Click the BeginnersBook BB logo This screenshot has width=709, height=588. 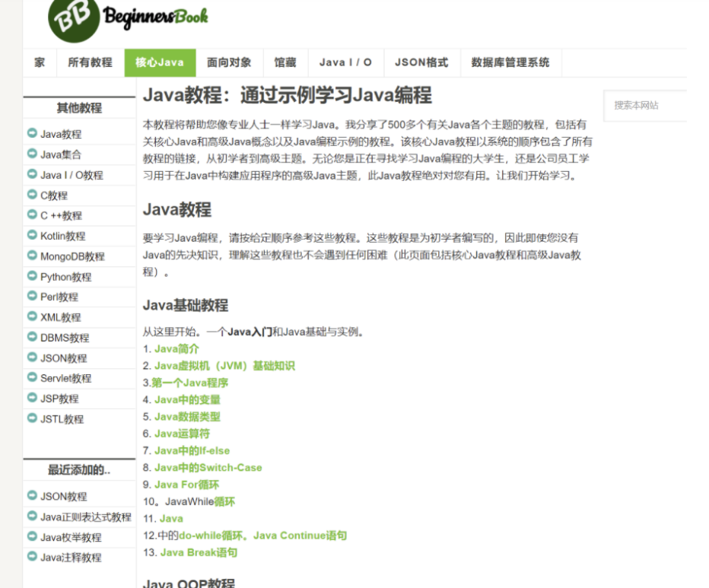point(74,18)
